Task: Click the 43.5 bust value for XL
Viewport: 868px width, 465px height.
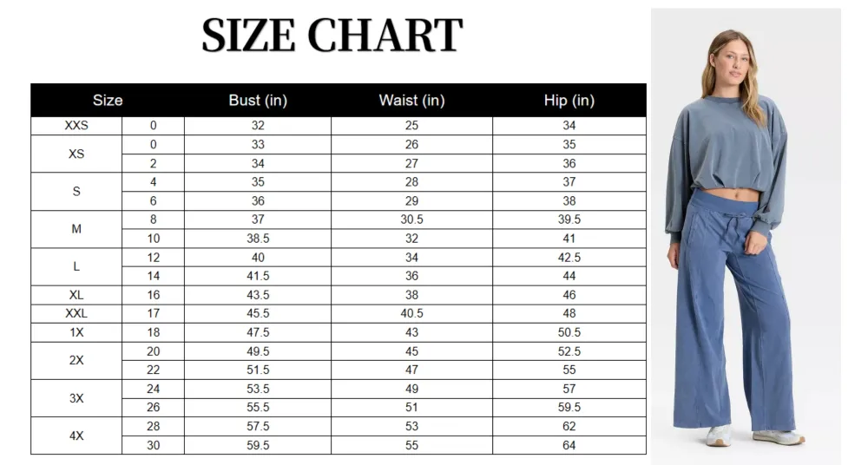Action: coord(258,295)
